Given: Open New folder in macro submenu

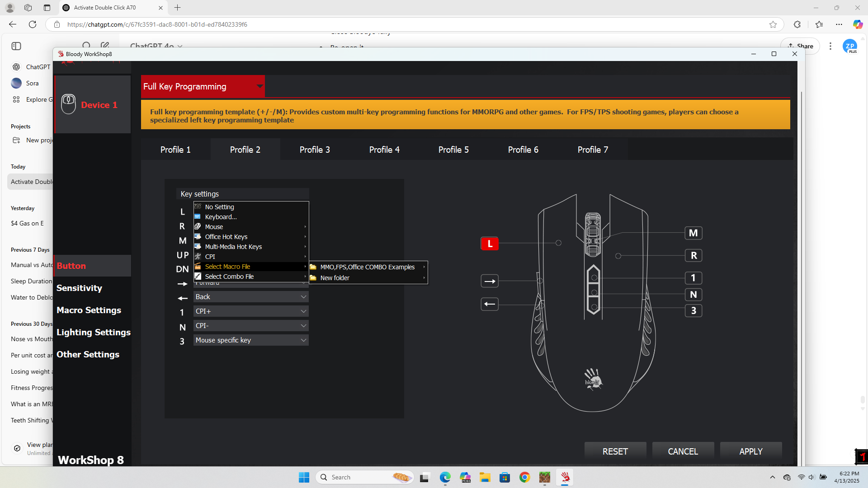Looking at the screenshot, I should [335, 278].
